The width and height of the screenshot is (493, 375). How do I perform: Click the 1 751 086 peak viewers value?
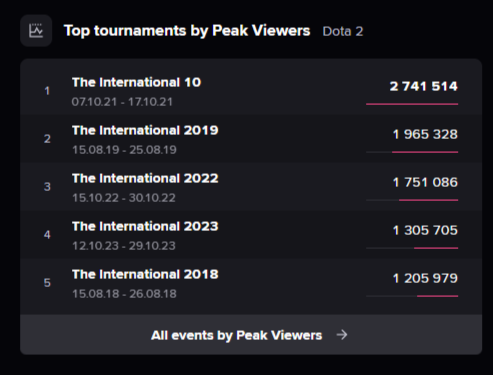(x=425, y=182)
